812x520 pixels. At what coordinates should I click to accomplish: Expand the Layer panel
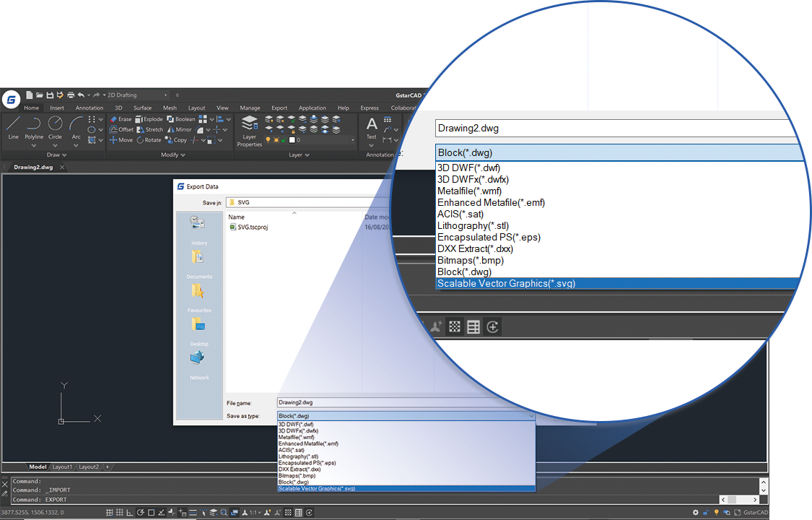coord(299,155)
